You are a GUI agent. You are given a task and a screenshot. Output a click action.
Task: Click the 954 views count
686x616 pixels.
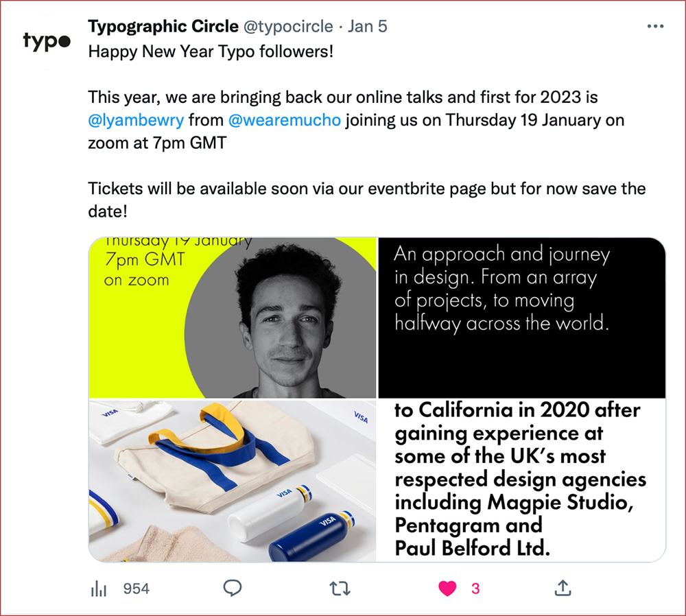(136, 589)
